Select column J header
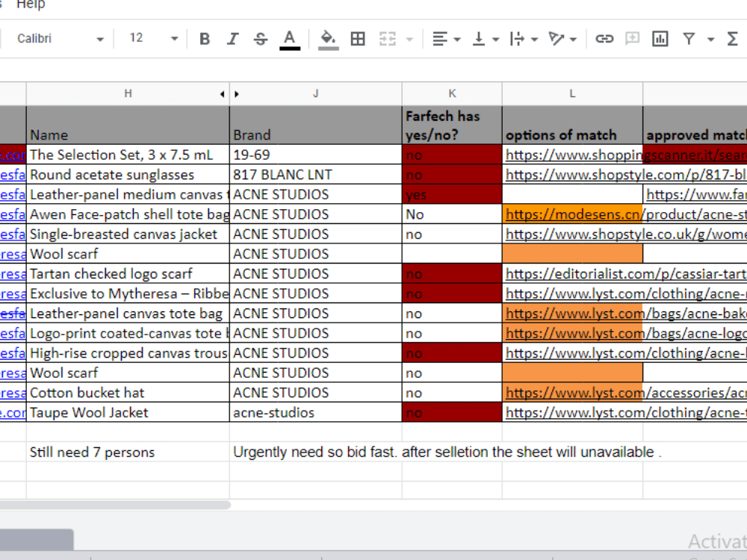 click(316, 93)
